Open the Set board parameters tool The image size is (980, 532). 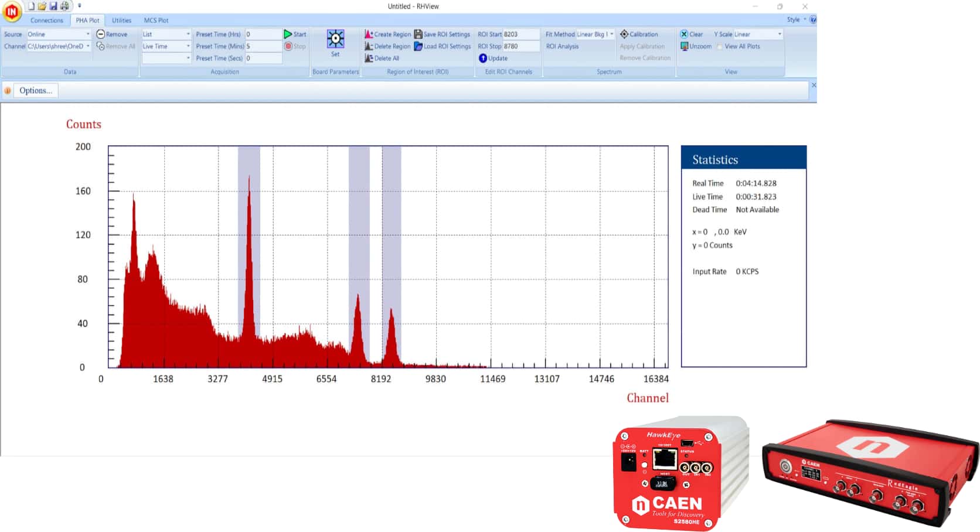click(x=335, y=43)
